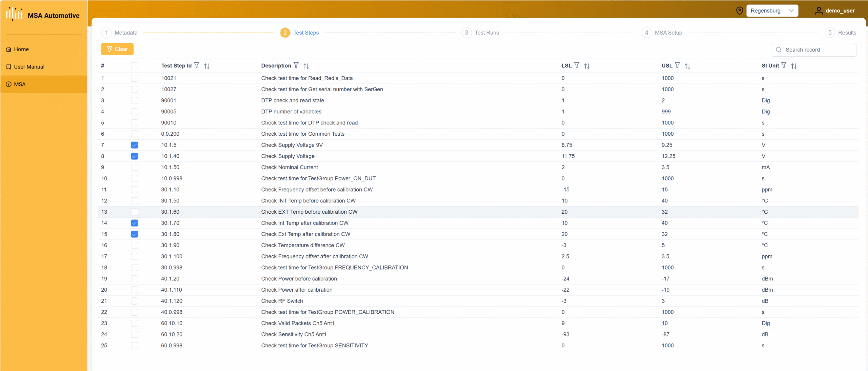Select the description 'Check Sensitivity Ch5 Ant1'
The width and height of the screenshot is (868, 371).
coord(294,334)
